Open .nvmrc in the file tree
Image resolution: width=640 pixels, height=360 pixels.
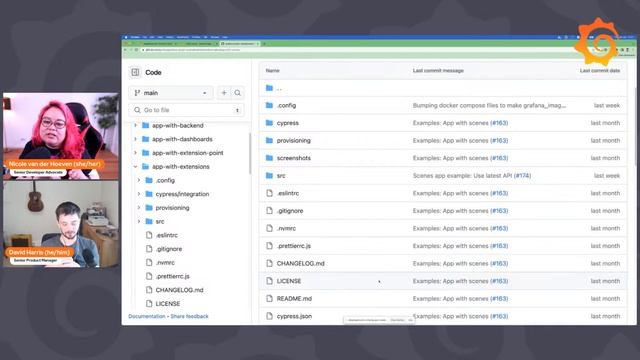pyautogui.click(x=165, y=262)
